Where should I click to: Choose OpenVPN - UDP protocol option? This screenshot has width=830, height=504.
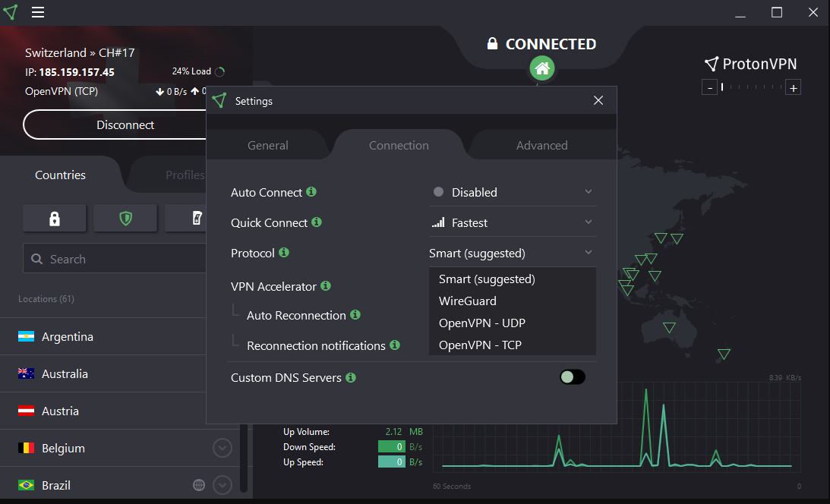tap(482, 323)
